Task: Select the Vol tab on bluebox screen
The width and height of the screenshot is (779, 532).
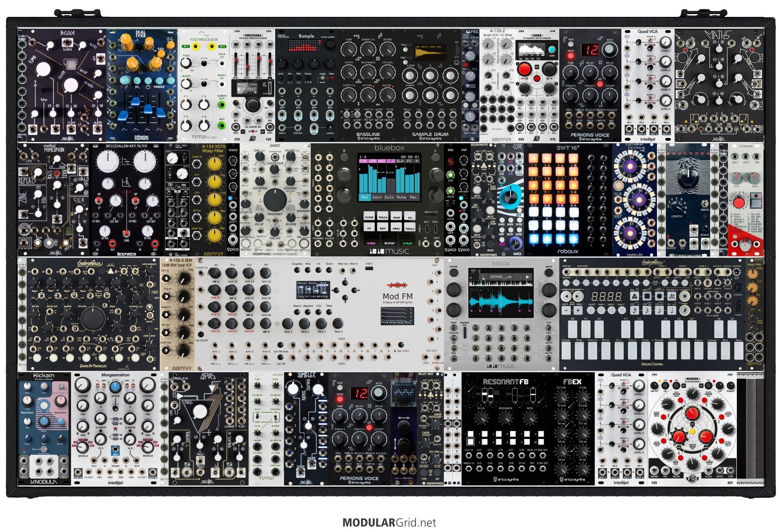Action: [x=365, y=197]
